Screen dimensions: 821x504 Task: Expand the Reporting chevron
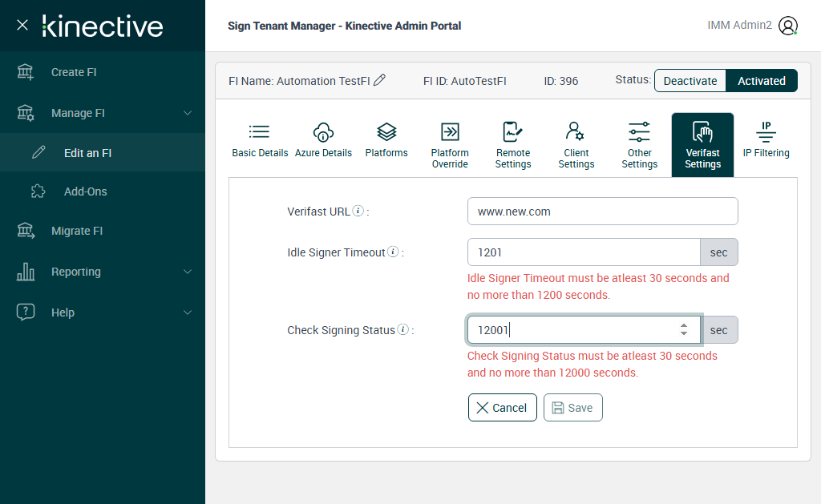point(188,272)
